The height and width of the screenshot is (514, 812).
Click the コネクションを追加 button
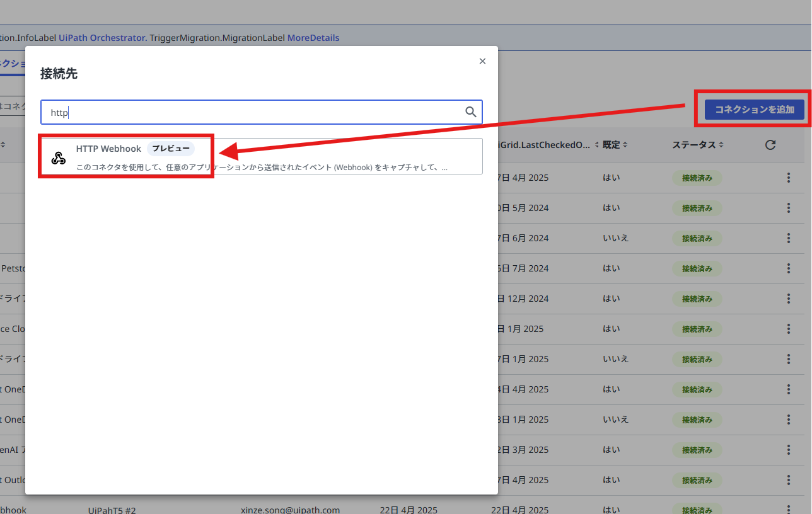point(754,109)
